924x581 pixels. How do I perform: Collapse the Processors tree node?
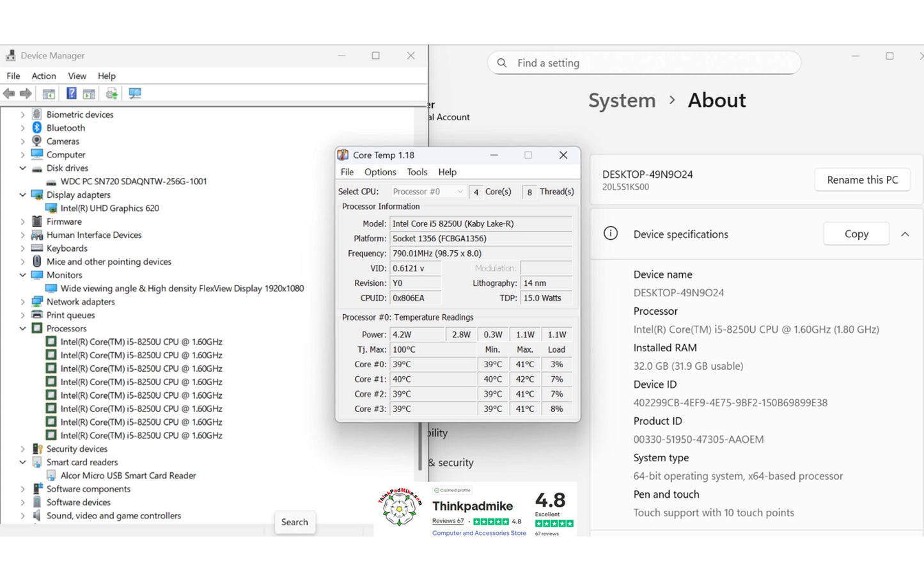pos(23,328)
